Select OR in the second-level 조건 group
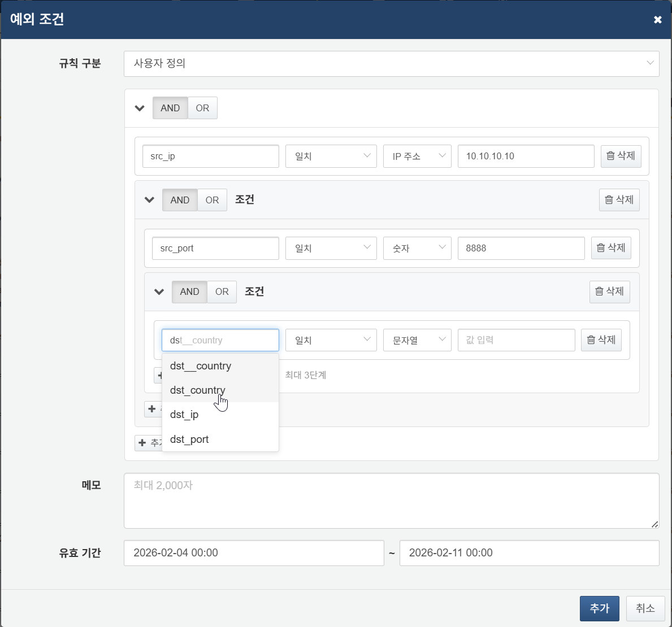This screenshot has width=672, height=627. point(212,200)
